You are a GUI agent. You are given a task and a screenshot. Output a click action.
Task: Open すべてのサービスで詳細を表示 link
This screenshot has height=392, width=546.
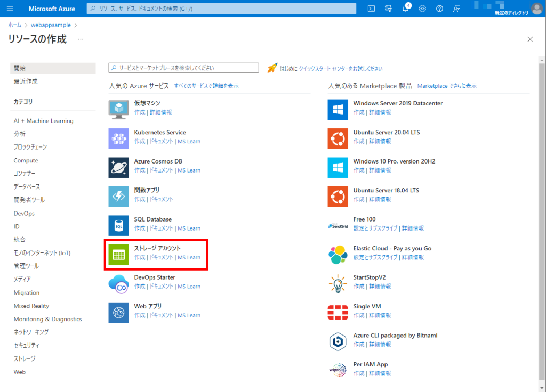point(206,86)
